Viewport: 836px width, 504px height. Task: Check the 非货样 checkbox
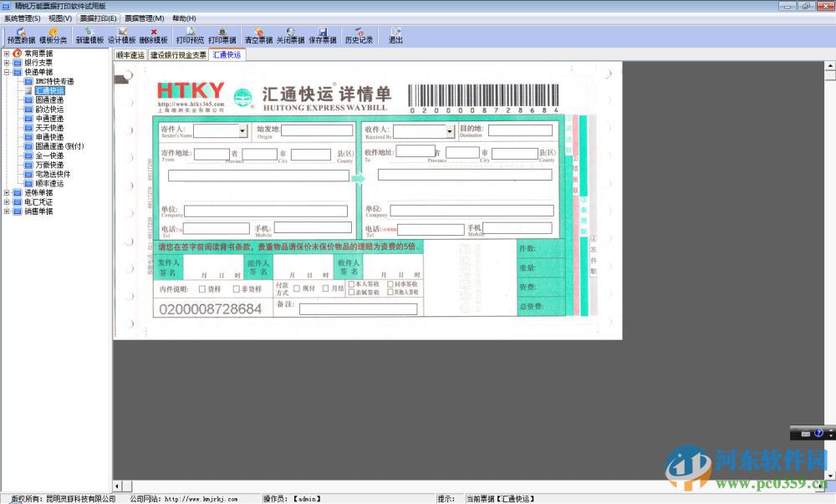(237, 289)
